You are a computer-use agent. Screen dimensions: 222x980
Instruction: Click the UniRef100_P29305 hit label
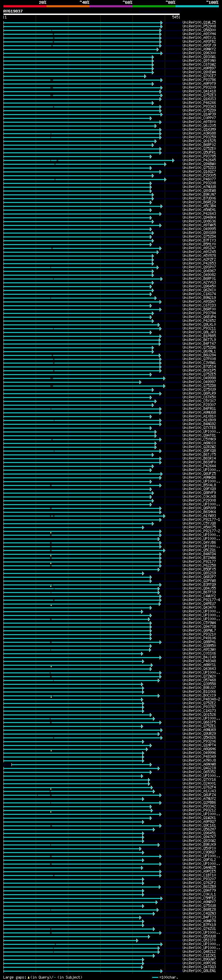[199, 175]
